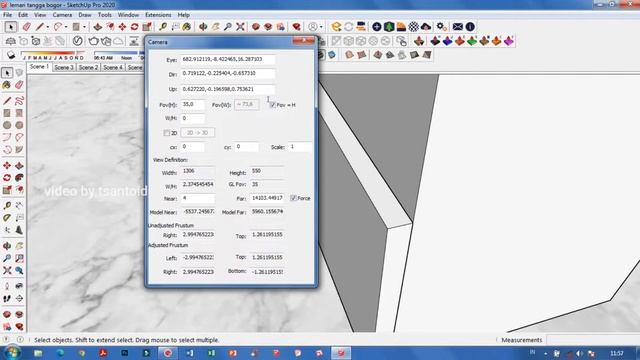Pick the Tape Measure tool in top toolbar
640x360 pixels.
coord(163,27)
